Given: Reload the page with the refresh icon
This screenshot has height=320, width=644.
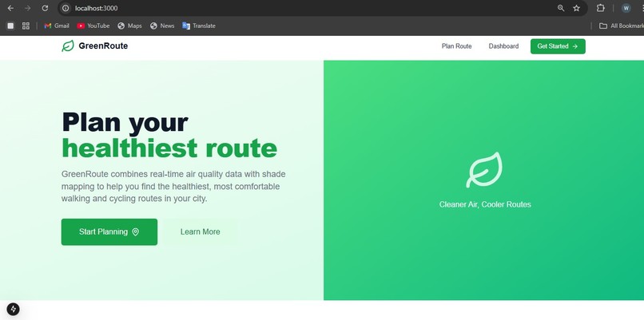Looking at the screenshot, I should click(x=45, y=8).
